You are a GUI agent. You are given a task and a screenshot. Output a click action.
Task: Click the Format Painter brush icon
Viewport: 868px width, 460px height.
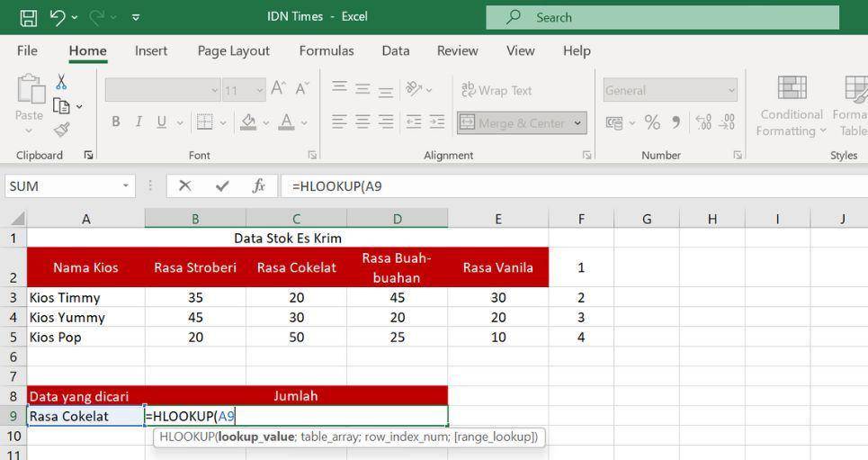coord(61,130)
